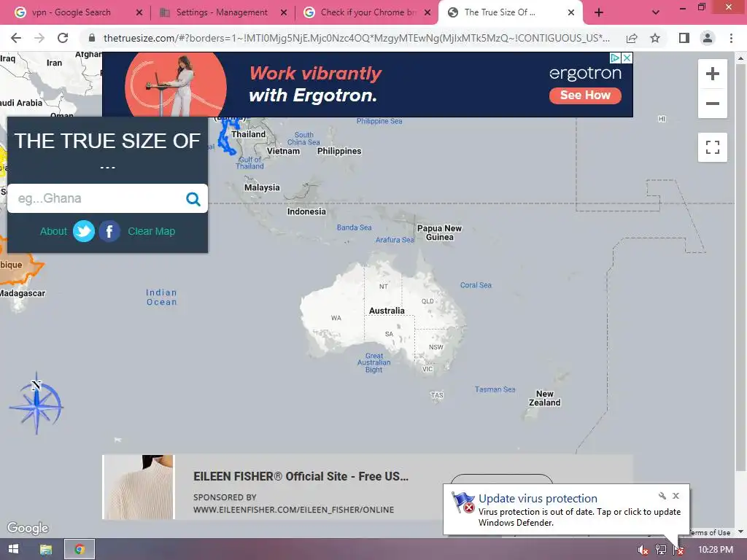Open the browser side panel
The image size is (747, 560).
[x=684, y=38]
